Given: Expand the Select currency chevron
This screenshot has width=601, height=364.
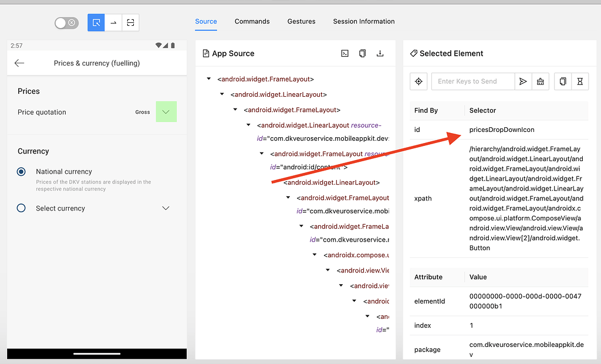Looking at the screenshot, I should (x=166, y=208).
